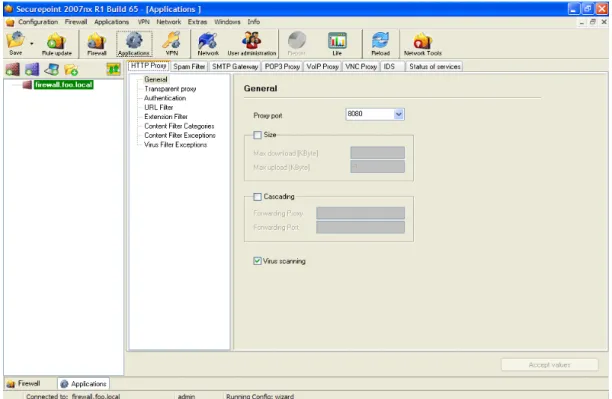Switch to the VoIP Proxy tab

coord(322,66)
